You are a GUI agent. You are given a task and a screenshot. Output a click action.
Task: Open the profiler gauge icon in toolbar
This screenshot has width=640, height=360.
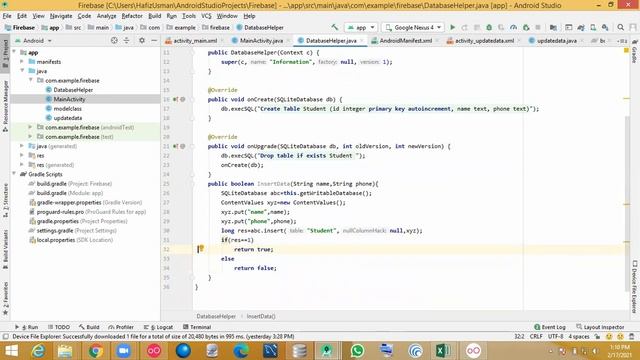point(513,27)
